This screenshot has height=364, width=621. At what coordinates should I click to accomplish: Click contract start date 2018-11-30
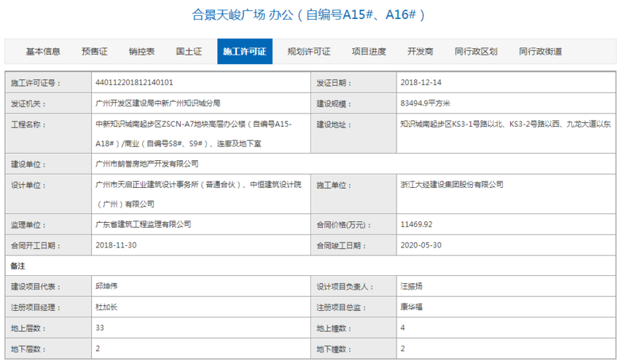click(x=116, y=245)
